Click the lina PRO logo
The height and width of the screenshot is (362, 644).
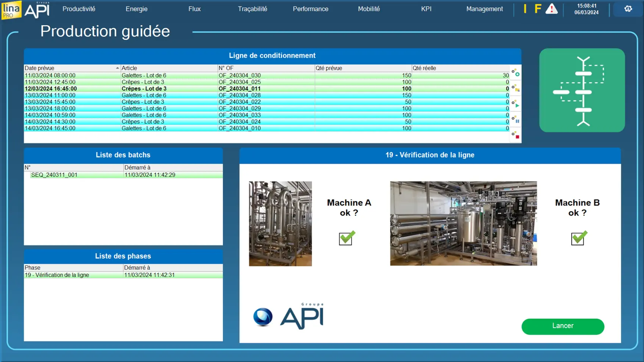(11, 10)
